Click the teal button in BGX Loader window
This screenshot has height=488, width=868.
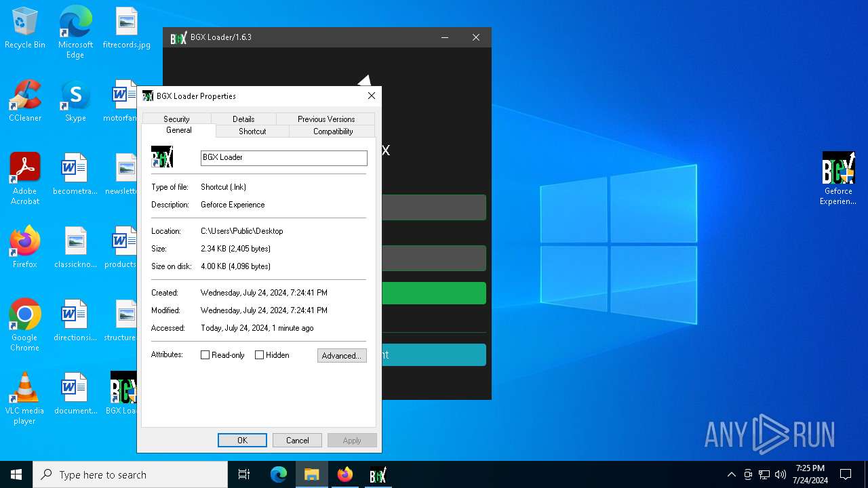[434, 354]
